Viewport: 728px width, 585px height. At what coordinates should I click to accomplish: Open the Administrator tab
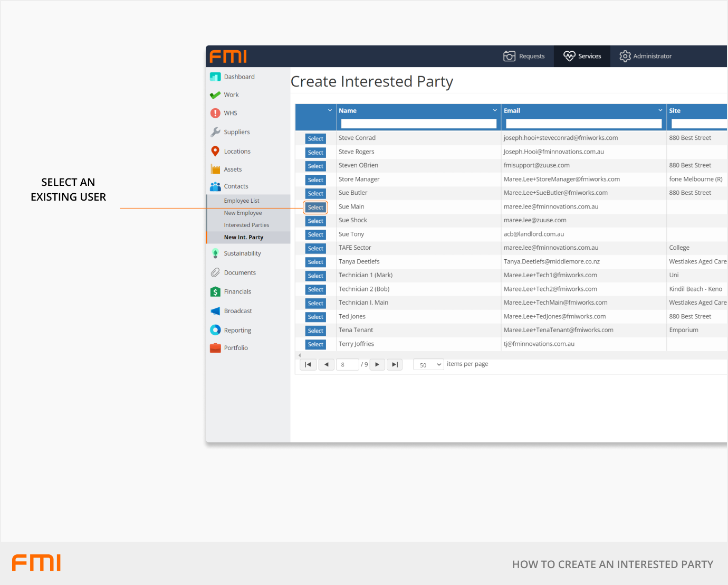click(x=645, y=56)
